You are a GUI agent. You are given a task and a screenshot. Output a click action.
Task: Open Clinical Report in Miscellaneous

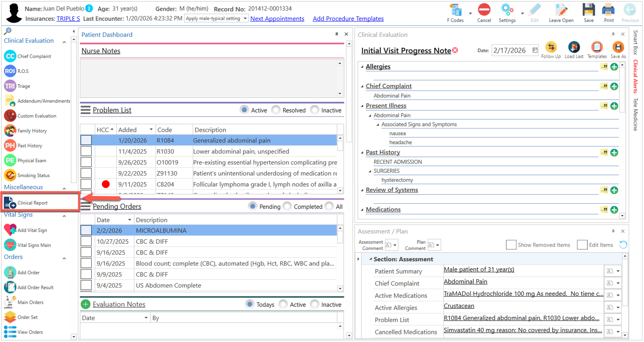pos(33,203)
